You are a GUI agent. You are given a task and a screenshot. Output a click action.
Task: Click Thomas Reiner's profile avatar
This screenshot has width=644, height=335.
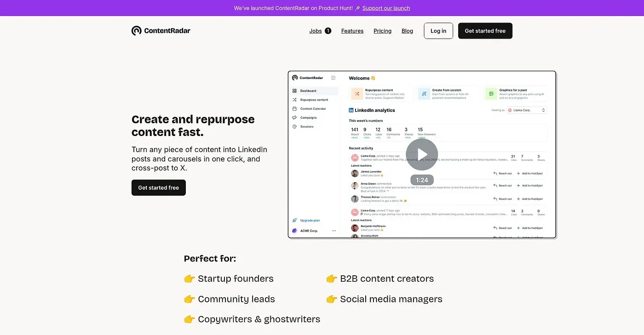[x=355, y=199]
